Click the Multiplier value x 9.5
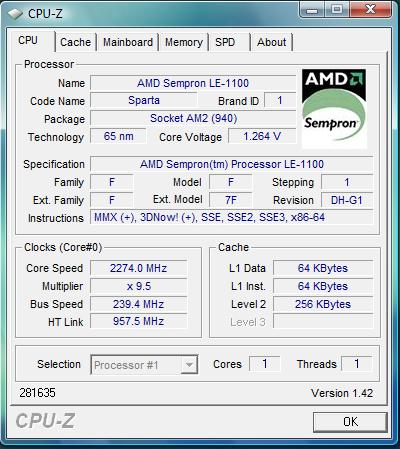 [x=139, y=286]
